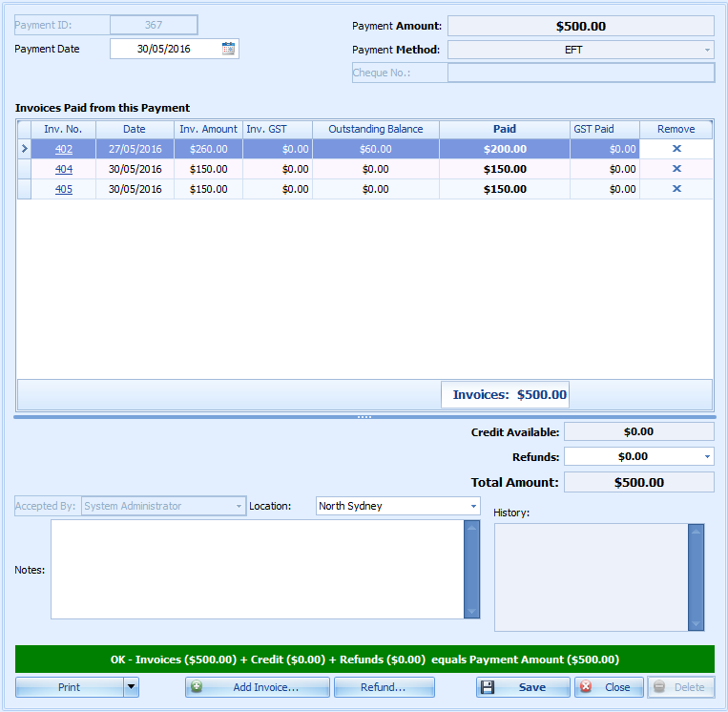Viewport: 728px width, 712px height.
Task: Click the Remove column header
Action: click(676, 129)
